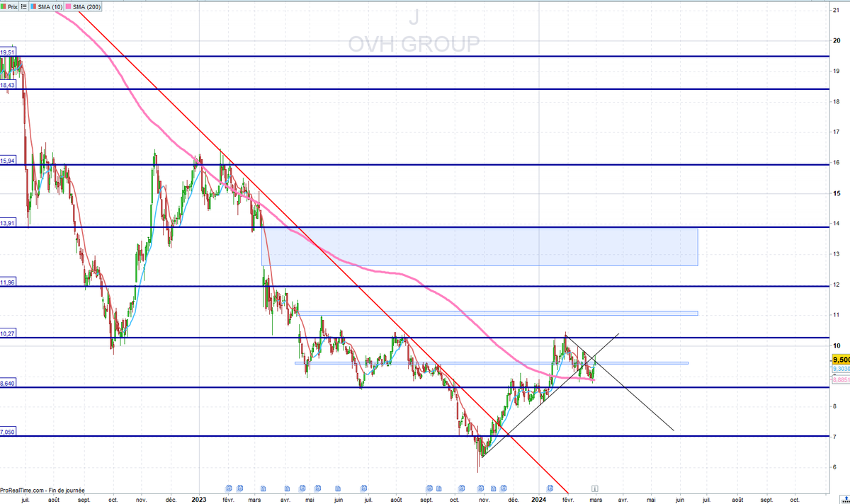Image resolution: width=850 pixels, height=504 pixels.
Task: Select the 18,43 horizontal line label
Action: pyautogui.click(x=8, y=85)
